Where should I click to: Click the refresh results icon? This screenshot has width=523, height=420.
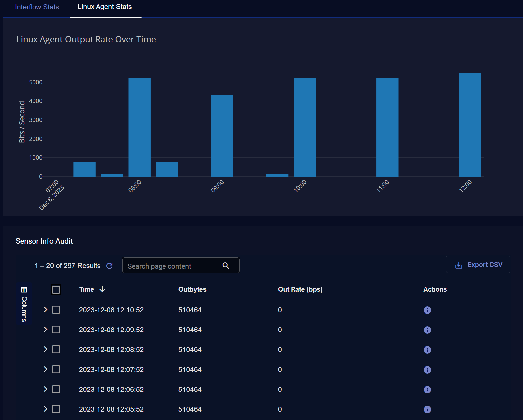[x=109, y=266]
